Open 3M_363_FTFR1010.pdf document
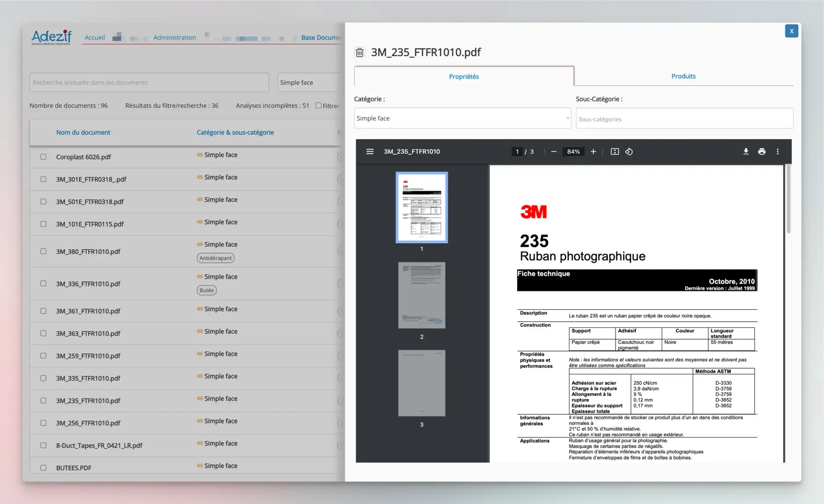This screenshot has width=824, height=504. (x=88, y=334)
